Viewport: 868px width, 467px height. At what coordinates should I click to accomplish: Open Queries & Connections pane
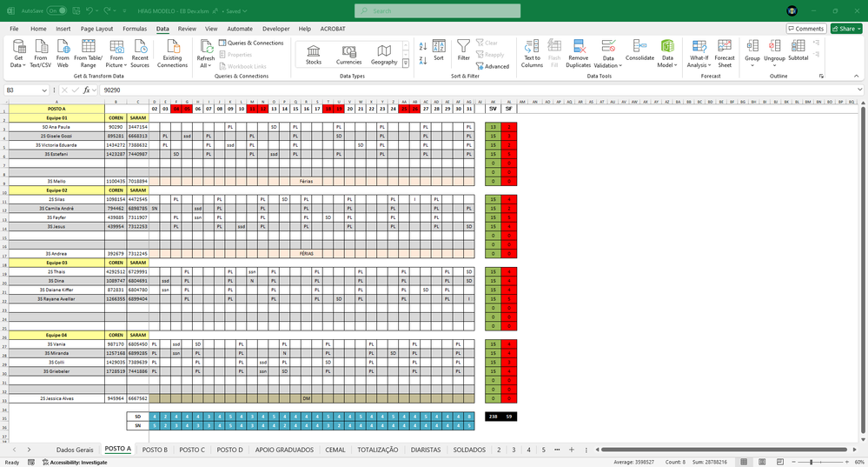coord(251,43)
